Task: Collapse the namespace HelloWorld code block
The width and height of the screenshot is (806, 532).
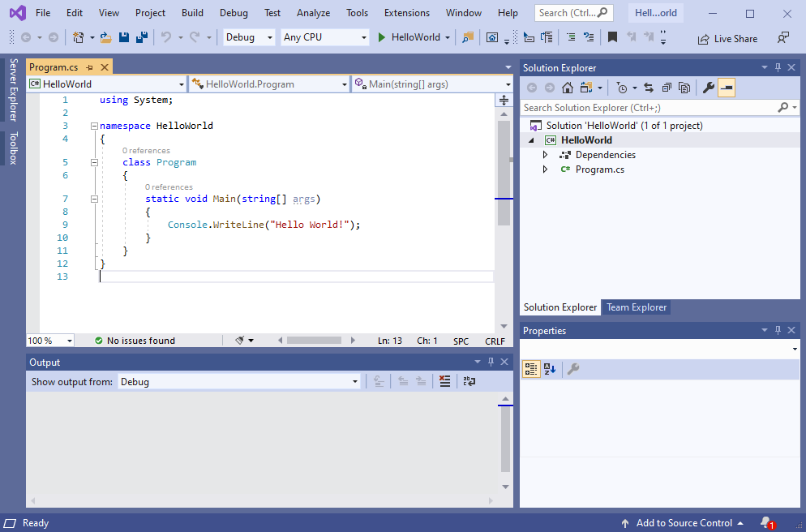Action: click(x=94, y=126)
